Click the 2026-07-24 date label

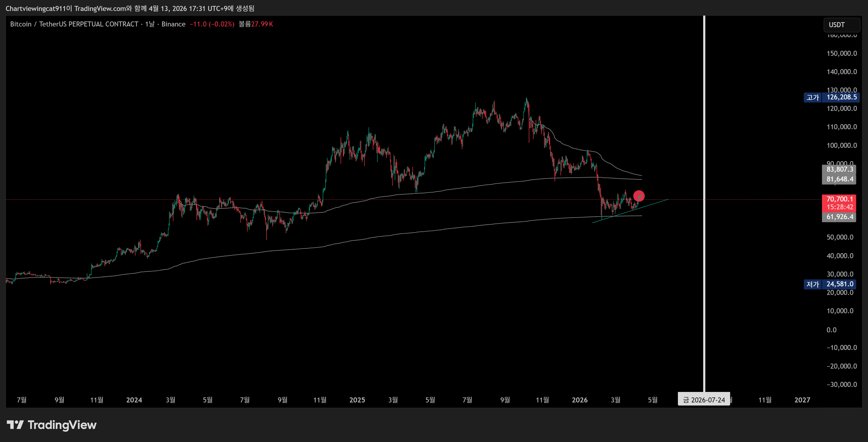(704, 400)
